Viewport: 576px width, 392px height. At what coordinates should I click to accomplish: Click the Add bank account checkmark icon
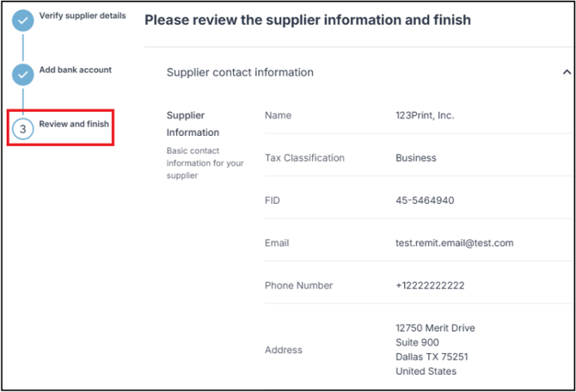pyautogui.click(x=23, y=75)
